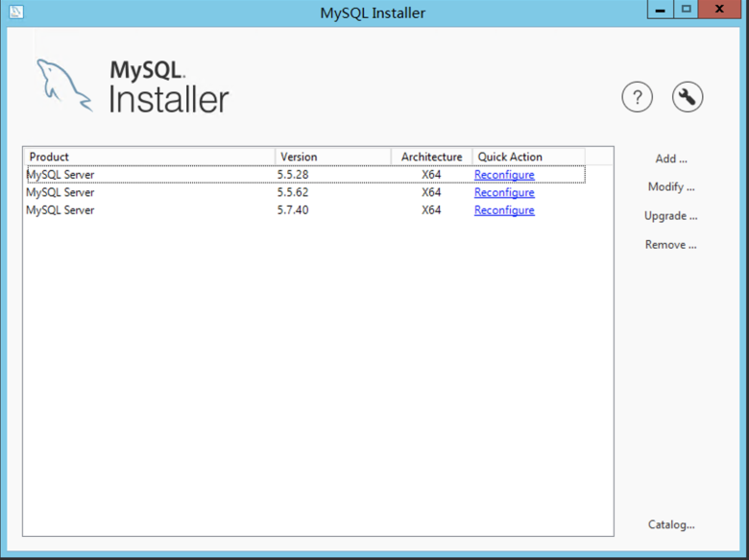Reconfigure MySQL Server 5.5.62

[x=504, y=192]
